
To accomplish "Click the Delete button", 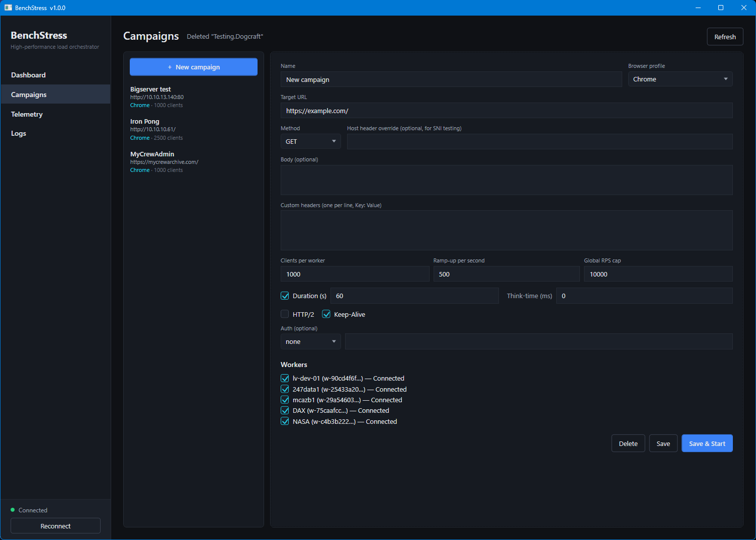I will pyautogui.click(x=628, y=443).
